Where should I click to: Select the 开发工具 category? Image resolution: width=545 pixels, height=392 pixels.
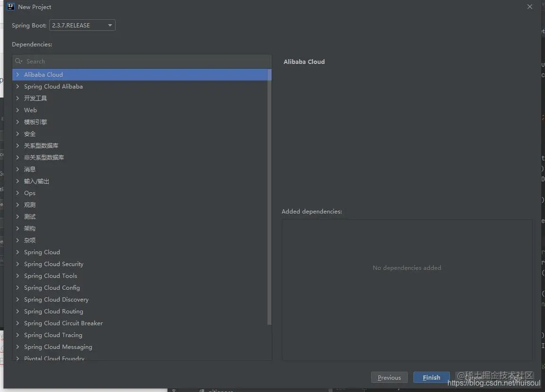point(140,98)
